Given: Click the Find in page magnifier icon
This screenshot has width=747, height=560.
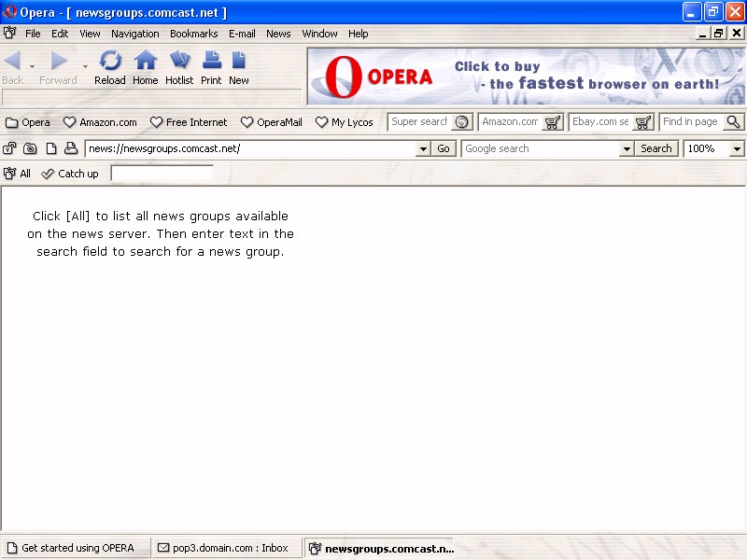Looking at the screenshot, I should pyautogui.click(x=734, y=122).
